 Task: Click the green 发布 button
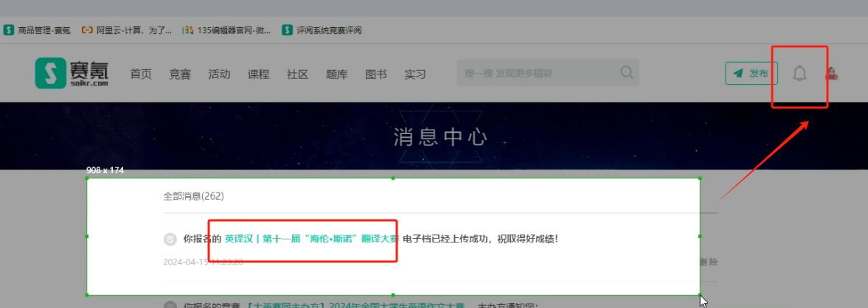[x=751, y=74]
